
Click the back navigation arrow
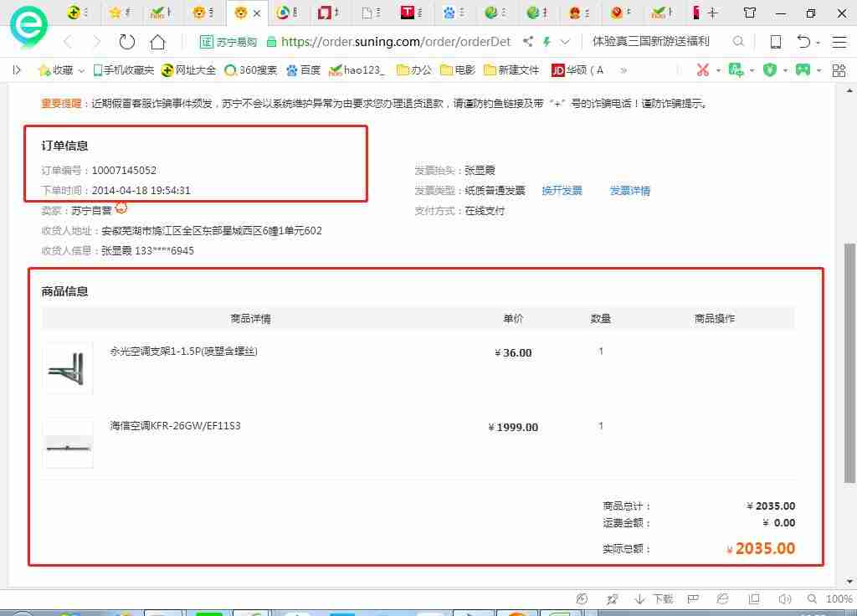point(69,42)
